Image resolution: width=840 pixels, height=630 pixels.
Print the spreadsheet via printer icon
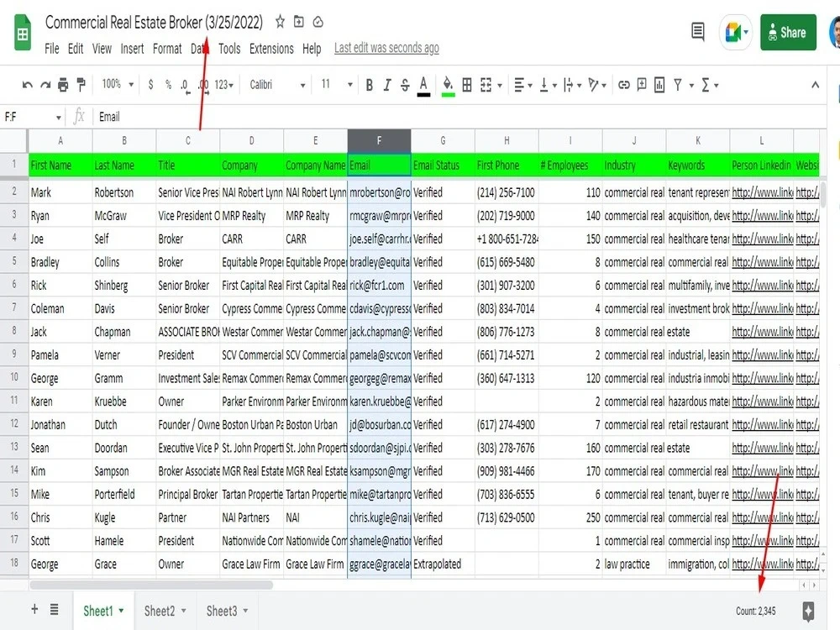[63, 85]
